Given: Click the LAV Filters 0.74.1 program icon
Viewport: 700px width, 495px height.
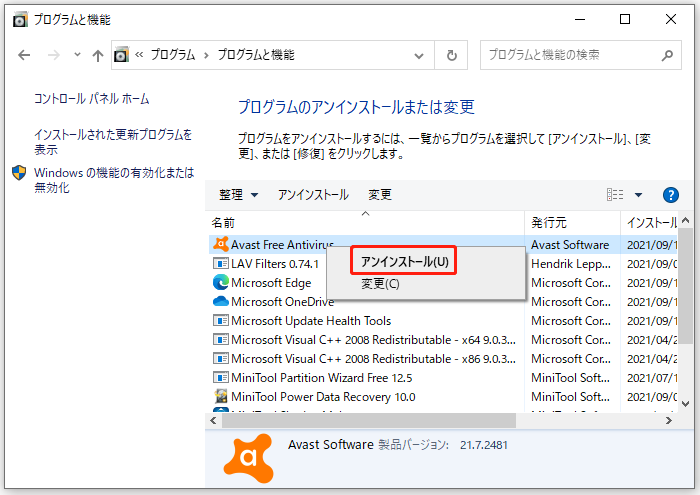Looking at the screenshot, I should coord(221,264).
